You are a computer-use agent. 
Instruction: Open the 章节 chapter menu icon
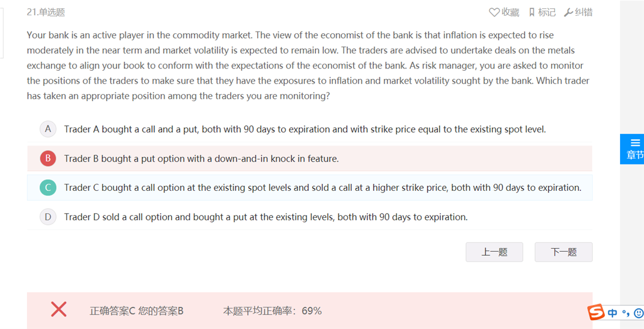(635, 143)
